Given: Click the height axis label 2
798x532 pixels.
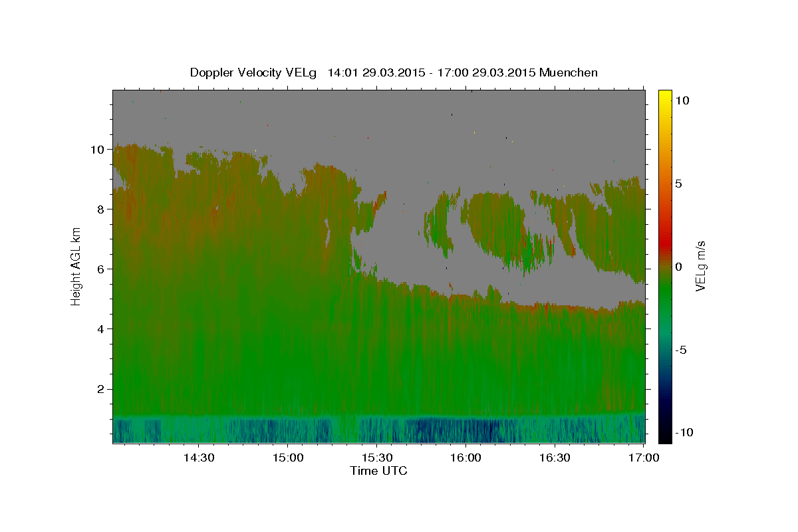Looking at the screenshot, I should [x=102, y=388].
